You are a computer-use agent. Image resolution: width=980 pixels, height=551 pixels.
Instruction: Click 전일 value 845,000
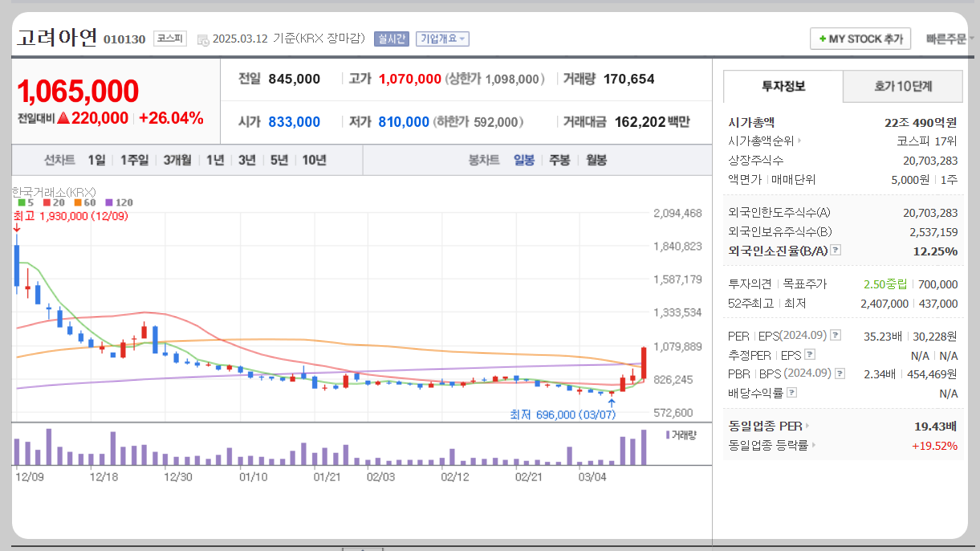tap(295, 79)
